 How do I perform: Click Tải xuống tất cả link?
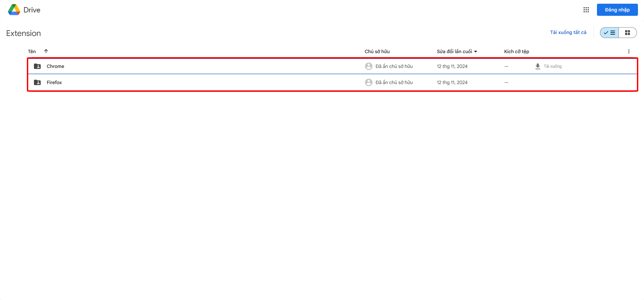(x=568, y=32)
